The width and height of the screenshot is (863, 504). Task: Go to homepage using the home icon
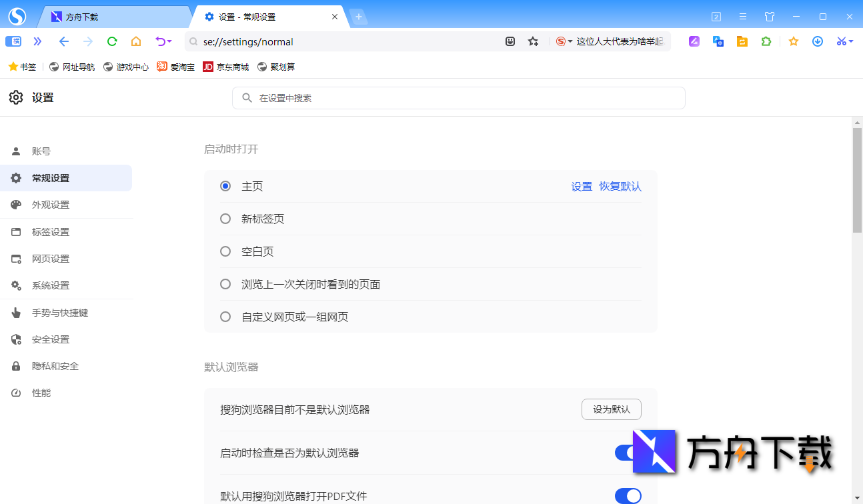click(135, 41)
